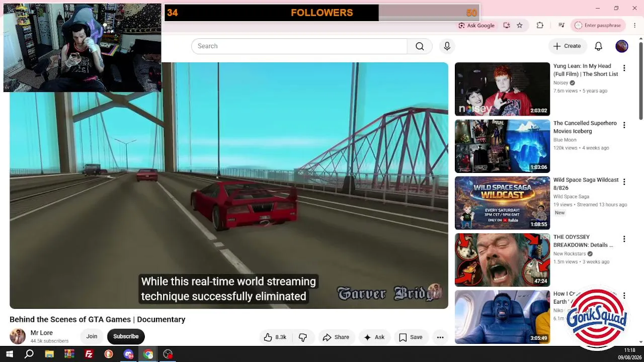
Task: Open the media controls icon in toolbar
Action: [x=561, y=25]
